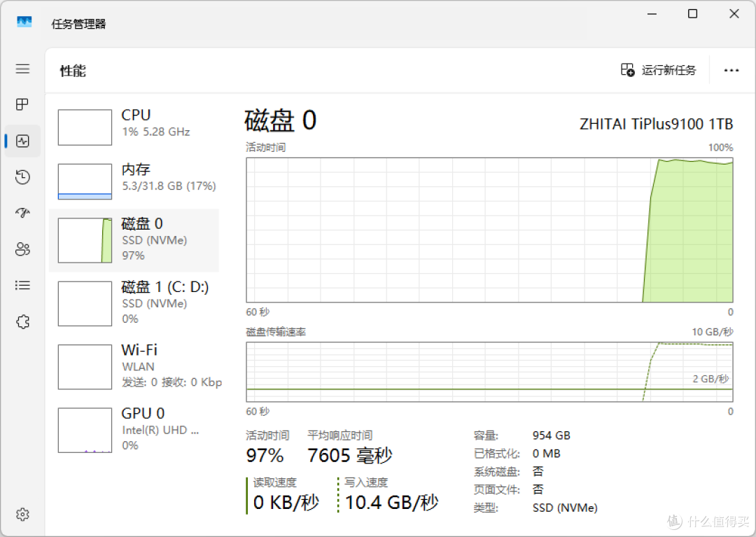Maximize the Task Manager window
756x537 pixels.
point(692,14)
